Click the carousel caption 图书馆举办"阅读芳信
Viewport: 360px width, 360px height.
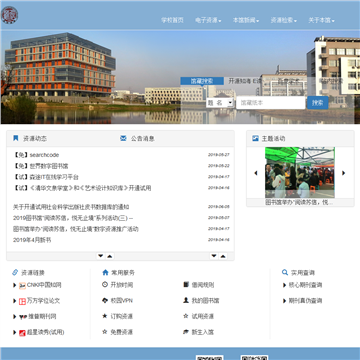click(x=299, y=202)
